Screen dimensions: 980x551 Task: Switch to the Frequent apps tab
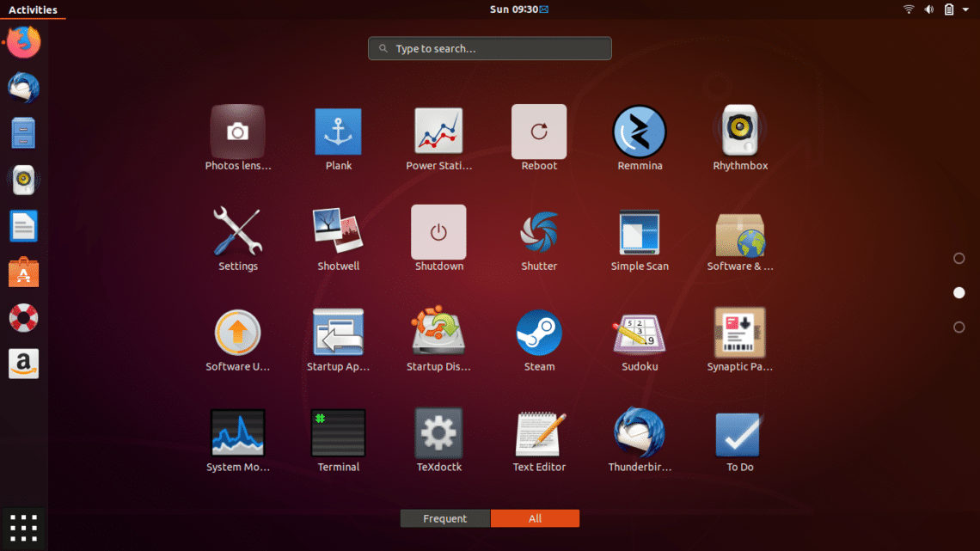444,518
